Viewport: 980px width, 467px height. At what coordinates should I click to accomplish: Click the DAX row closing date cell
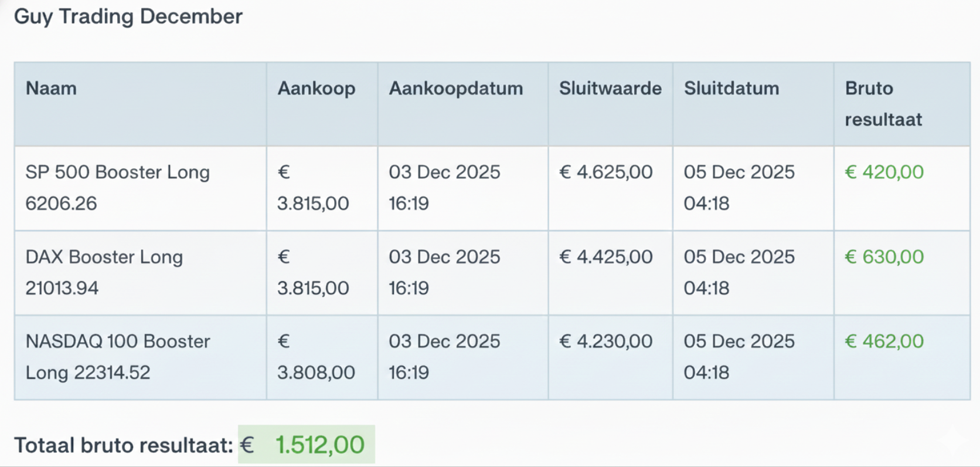[739, 272]
